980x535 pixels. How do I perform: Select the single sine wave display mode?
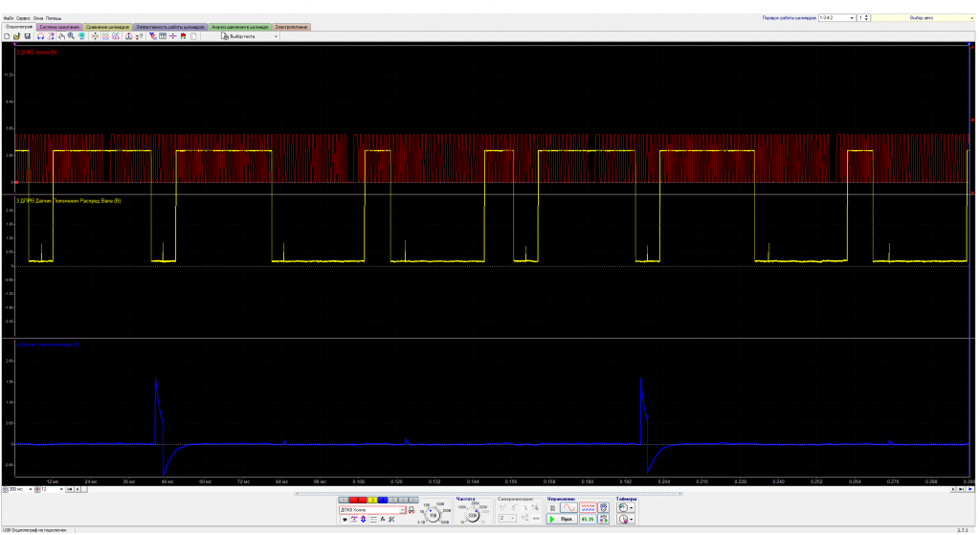(568, 508)
